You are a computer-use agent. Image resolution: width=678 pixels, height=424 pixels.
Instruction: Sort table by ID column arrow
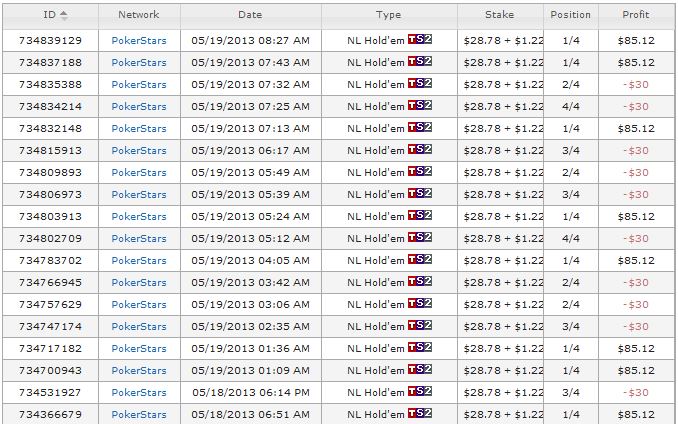pos(64,15)
